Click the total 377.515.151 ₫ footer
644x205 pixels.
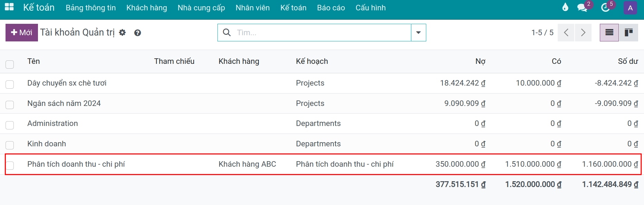tap(460, 185)
